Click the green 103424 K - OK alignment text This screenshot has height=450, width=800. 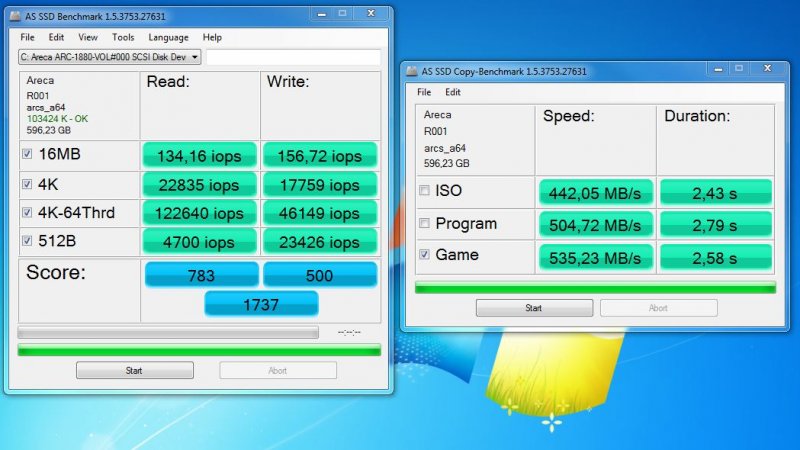tap(57, 118)
